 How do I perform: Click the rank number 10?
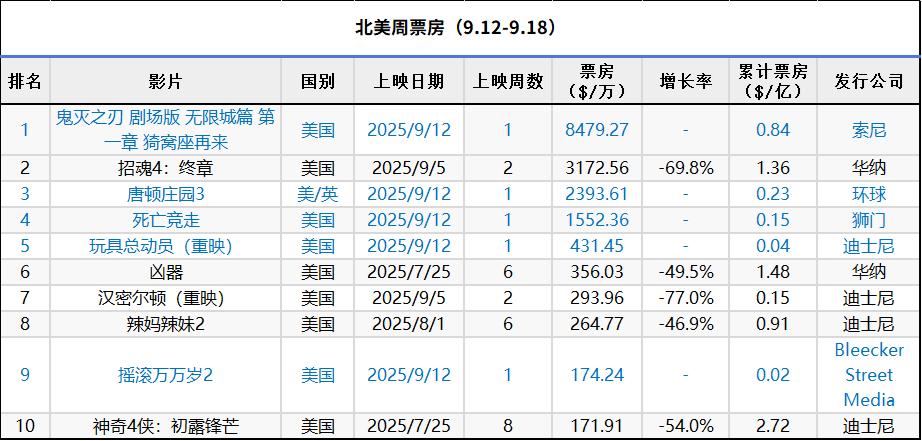(25, 426)
